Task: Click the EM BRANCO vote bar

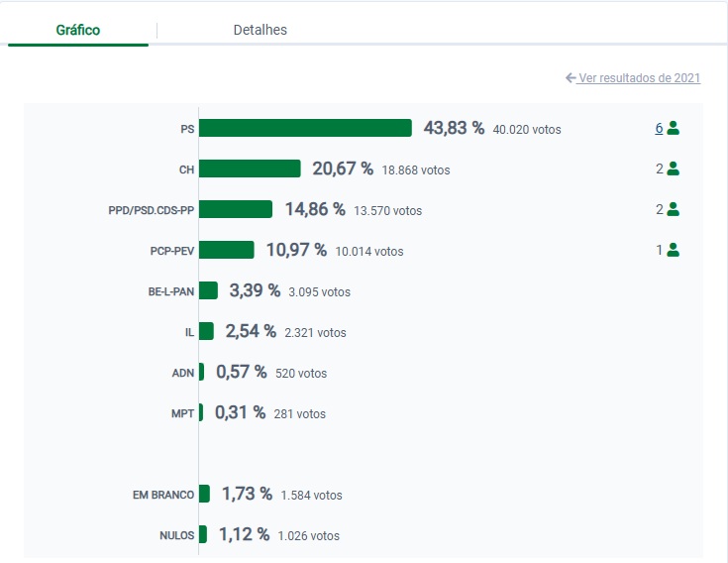Action: pos(204,494)
